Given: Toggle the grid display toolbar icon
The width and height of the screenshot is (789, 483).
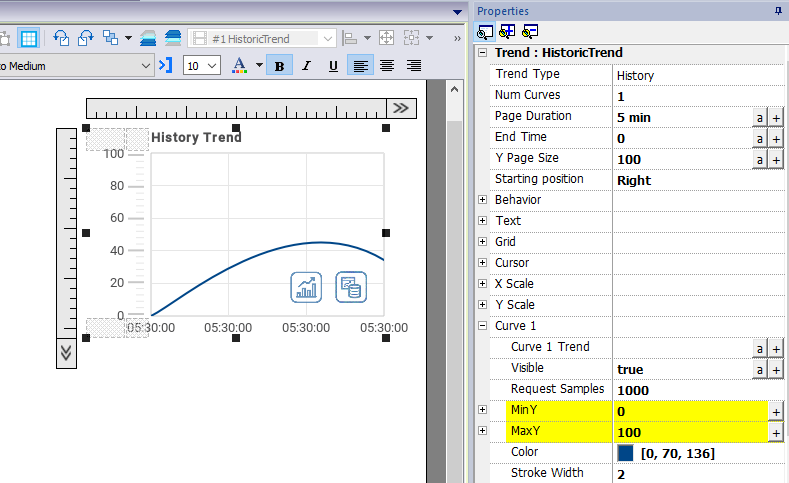Looking at the screenshot, I should click(29, 39).
